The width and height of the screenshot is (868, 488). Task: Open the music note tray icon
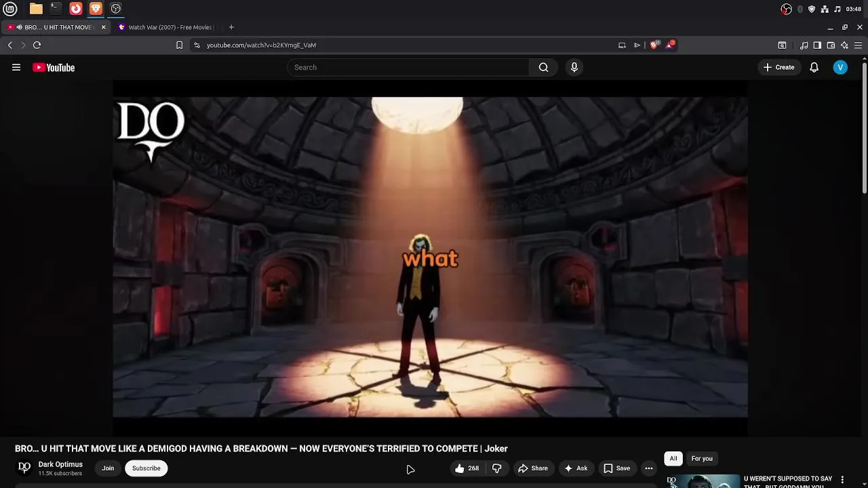[x=837, y=9]
